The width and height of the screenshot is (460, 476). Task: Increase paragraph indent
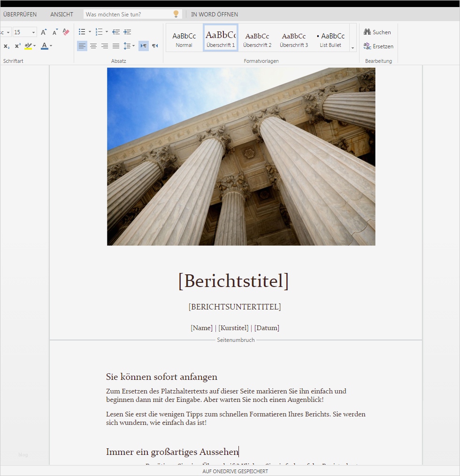[127, 31]
